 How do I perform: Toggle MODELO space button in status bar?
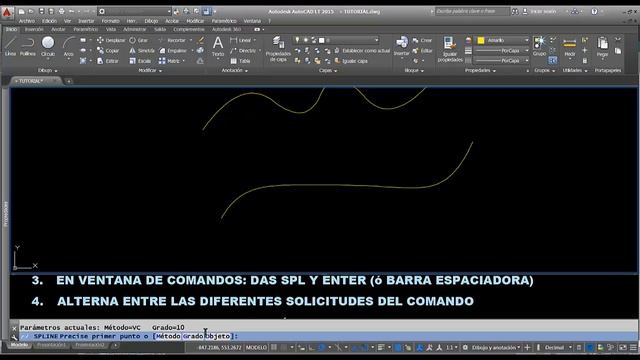(x=256, y=348)
